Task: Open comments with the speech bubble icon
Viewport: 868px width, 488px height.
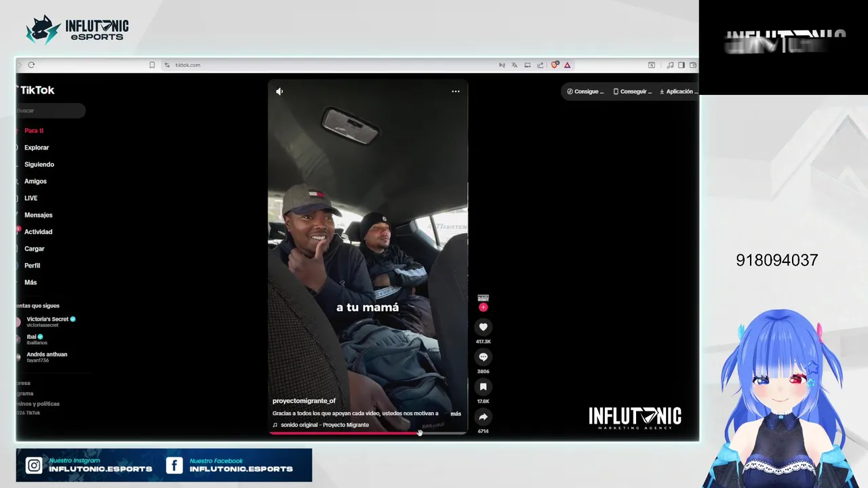Action: pos(484,357)
